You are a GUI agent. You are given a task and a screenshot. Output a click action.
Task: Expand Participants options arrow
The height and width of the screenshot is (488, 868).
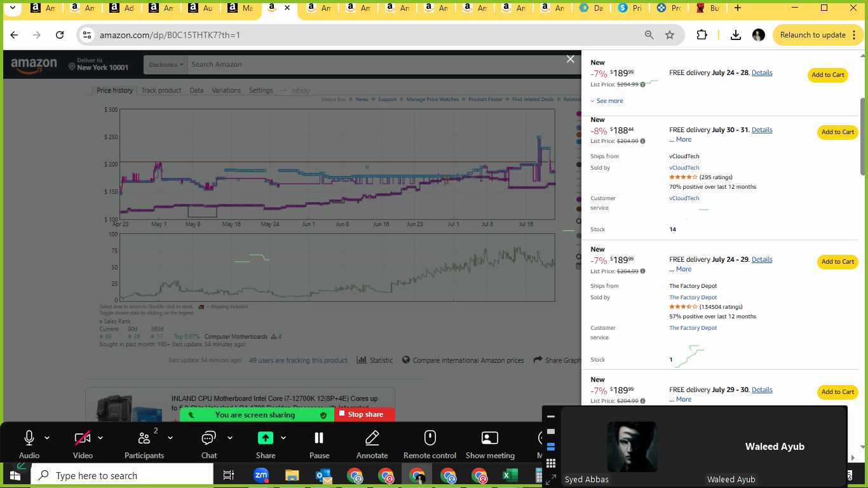[x=170, y=438]
